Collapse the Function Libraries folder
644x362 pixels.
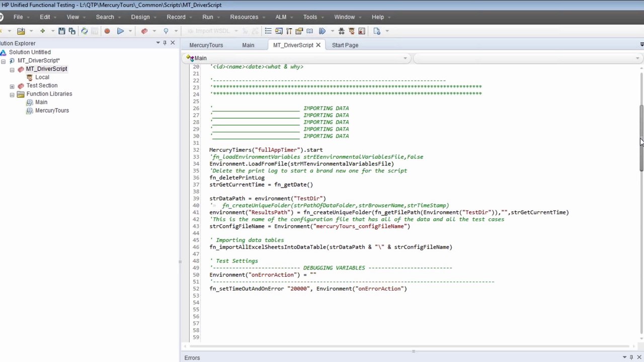click(x=12, y=95)
